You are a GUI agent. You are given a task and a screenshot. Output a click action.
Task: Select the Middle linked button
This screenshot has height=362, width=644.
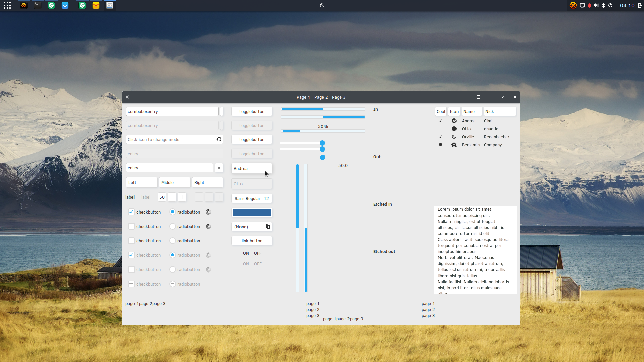pyautogui.click(x=175, y=182)
